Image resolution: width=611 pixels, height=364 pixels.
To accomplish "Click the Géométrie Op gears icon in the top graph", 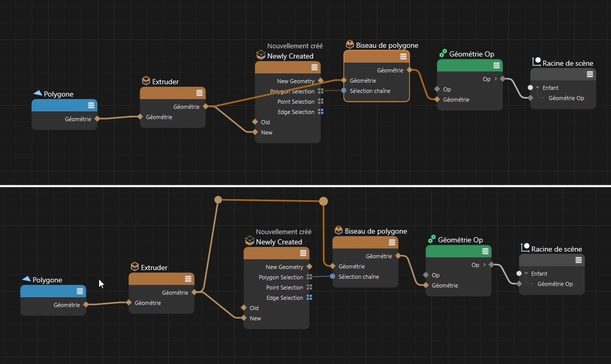I will 443,53.
